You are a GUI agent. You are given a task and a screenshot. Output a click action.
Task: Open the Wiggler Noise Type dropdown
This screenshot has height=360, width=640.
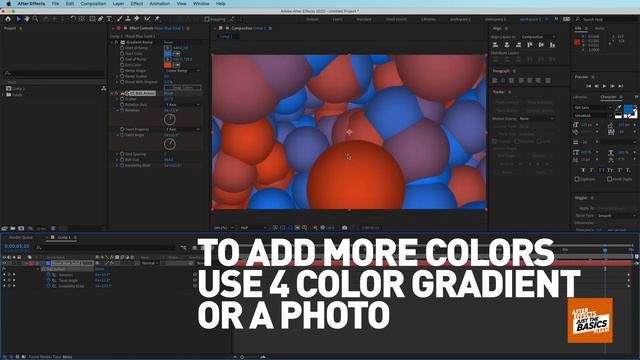click(616, 216)
